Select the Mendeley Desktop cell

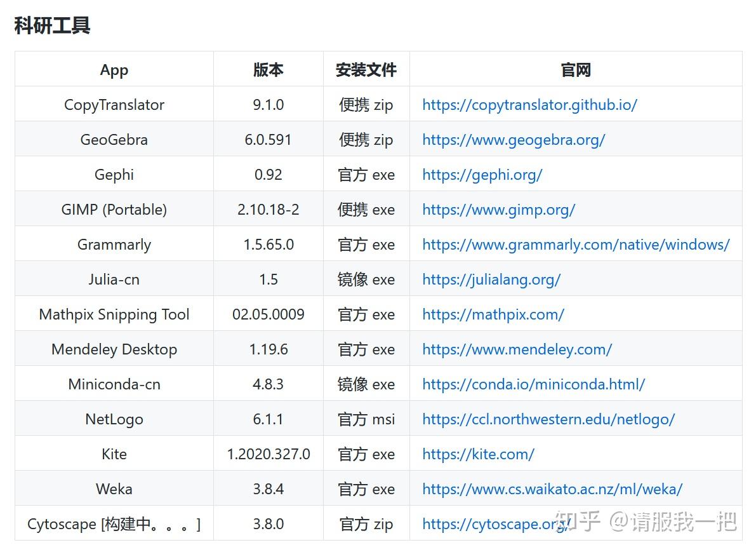click(114, 349)
